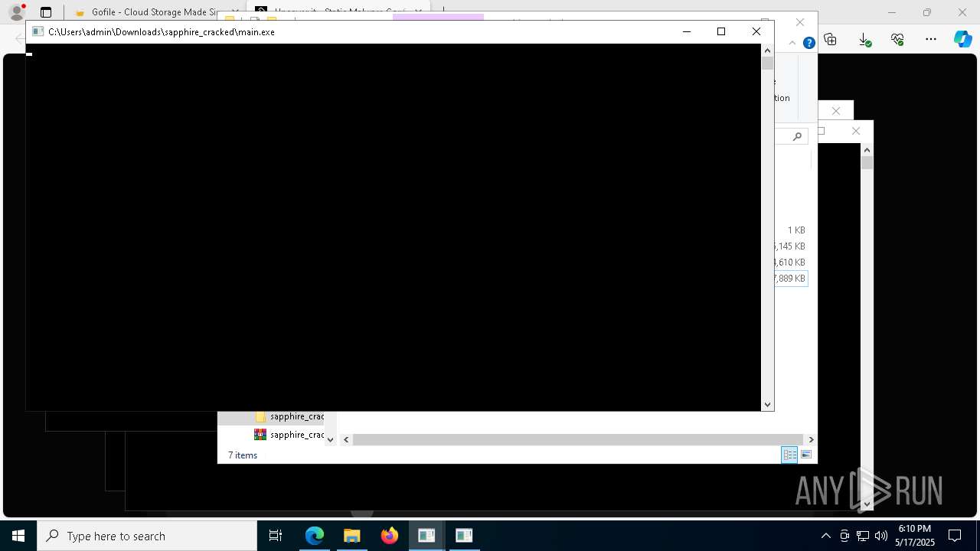Open Edge Browser essentials heart icon
Screen dimensions: 980x551
(x=897, y=39)
